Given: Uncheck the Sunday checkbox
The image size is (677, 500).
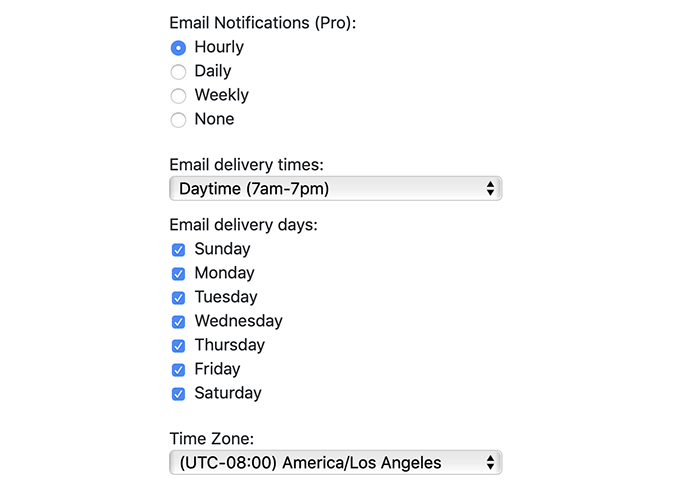Looking at the screenshot, I should pyautogui.click(x=178, y=250).
